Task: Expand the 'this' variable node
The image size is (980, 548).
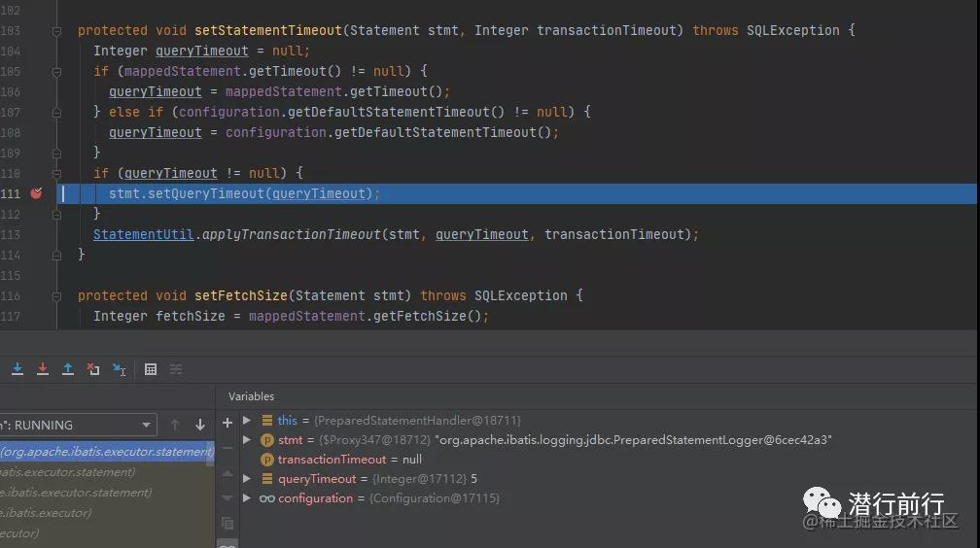Action: pyautogui.click(x=247, y=421)
